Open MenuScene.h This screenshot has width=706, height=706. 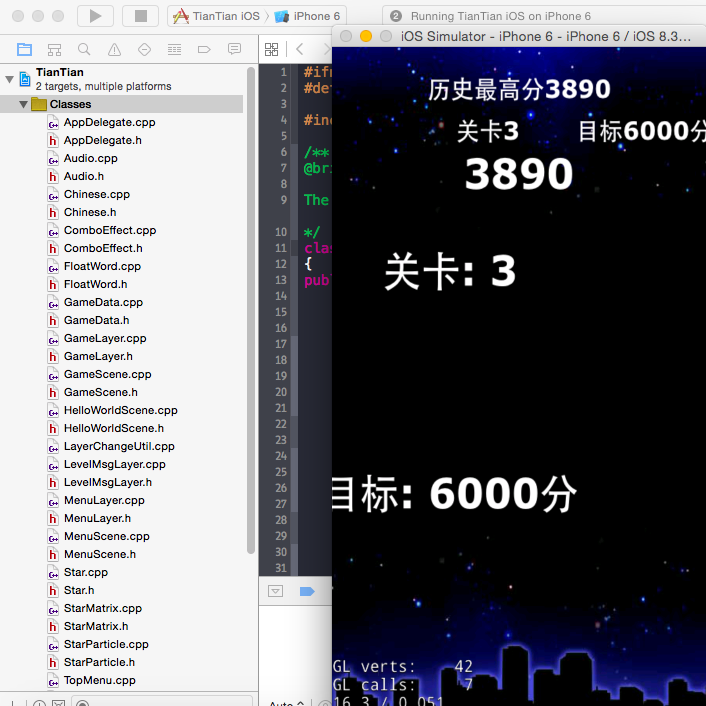100,555
